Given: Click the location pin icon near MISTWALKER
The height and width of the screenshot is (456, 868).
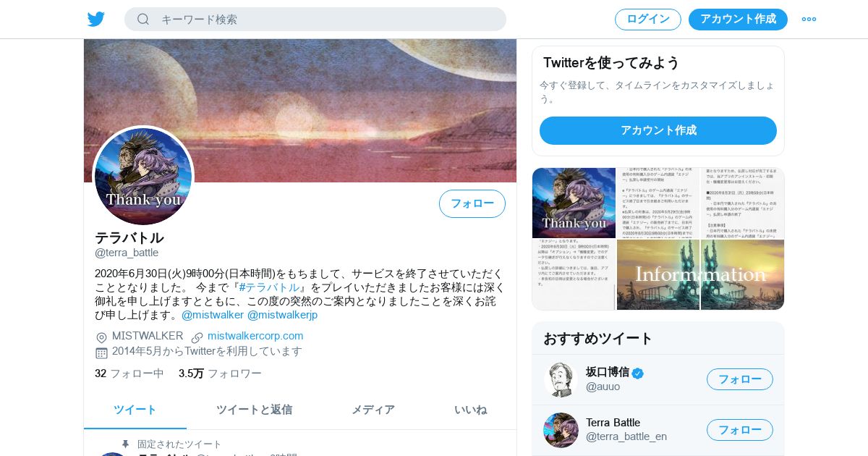Looking at the screenshot, I should [101, 337].
